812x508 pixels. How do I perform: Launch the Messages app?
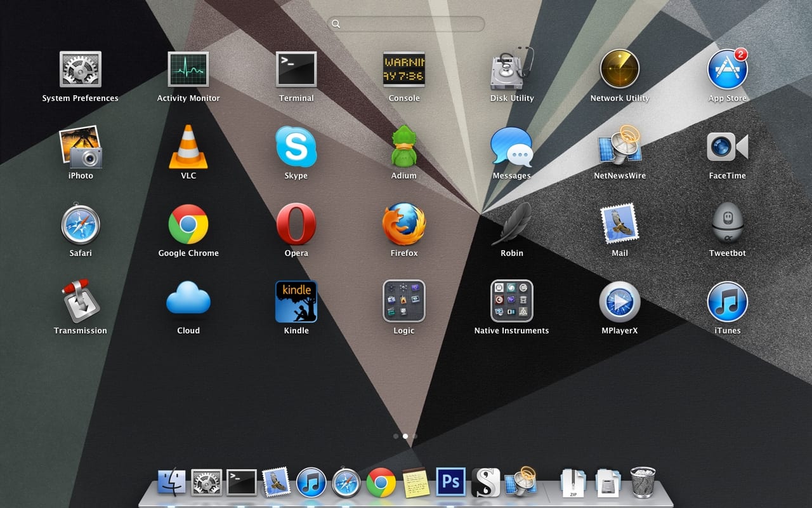(x=512, y=147)
